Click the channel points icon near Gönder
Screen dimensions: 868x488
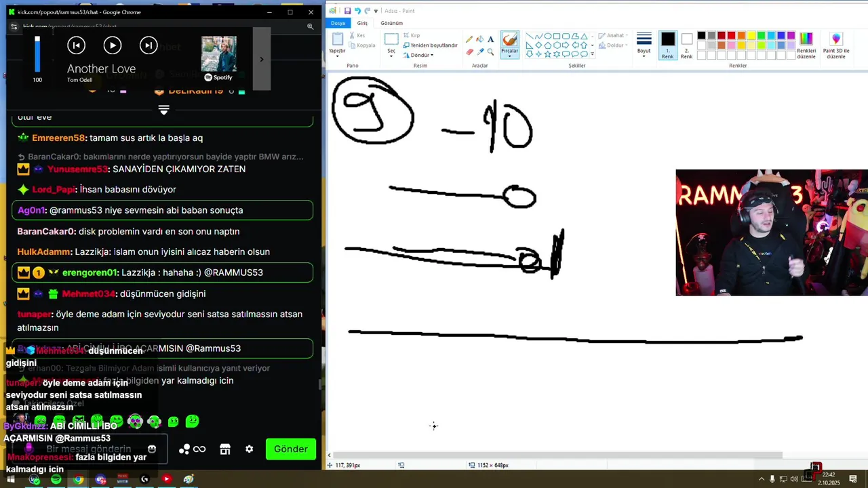point(192,449)
